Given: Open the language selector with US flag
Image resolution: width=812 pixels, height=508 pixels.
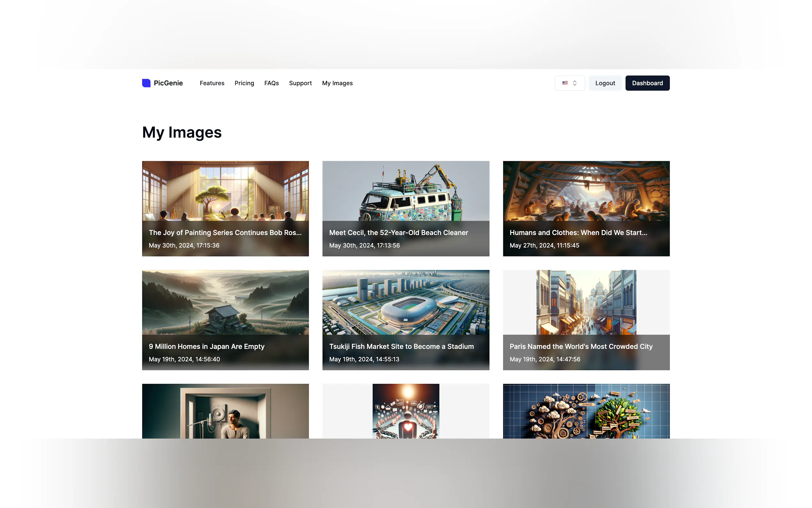Looking at the screenshot, I should 565,83.
